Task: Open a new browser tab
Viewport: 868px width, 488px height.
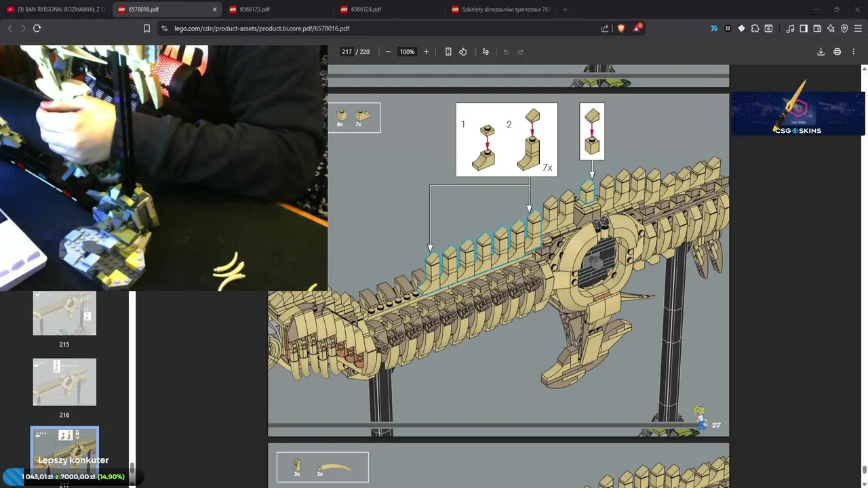Action: coord(565,9)
